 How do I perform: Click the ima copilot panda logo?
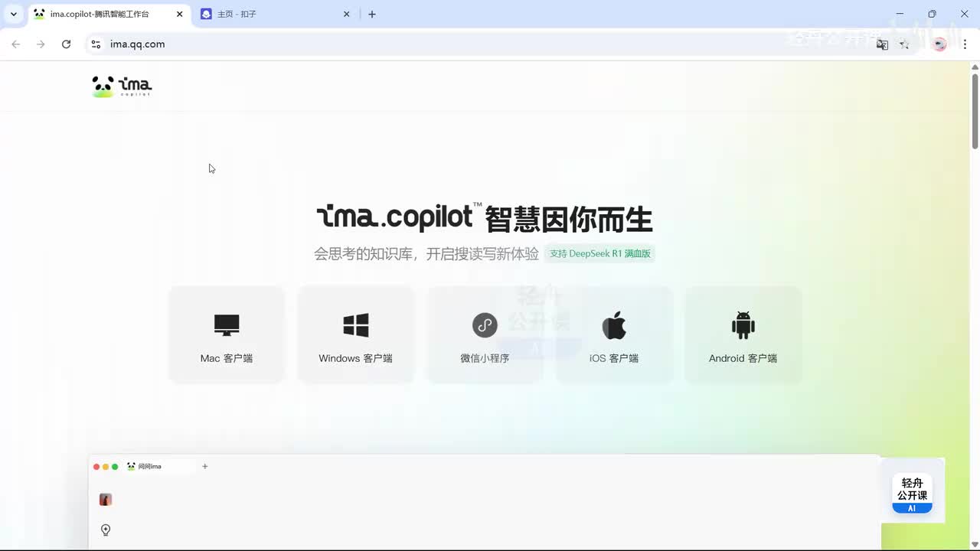[122, 86]
